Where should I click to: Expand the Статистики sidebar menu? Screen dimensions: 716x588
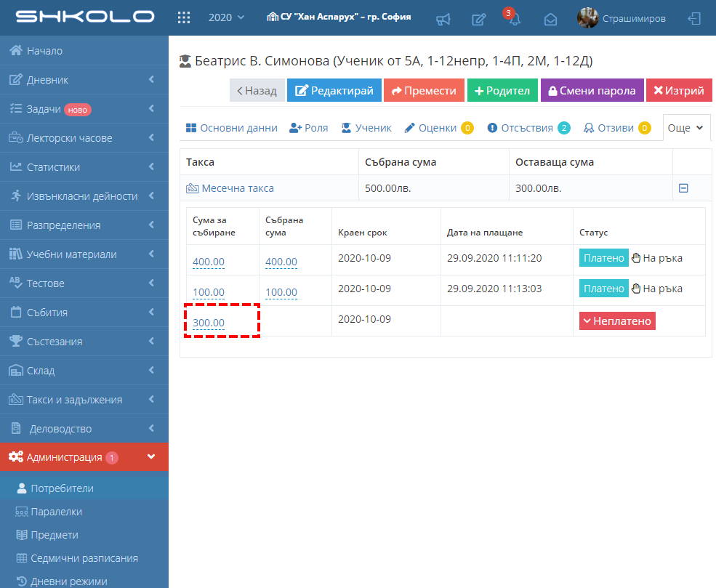[84, 167]
